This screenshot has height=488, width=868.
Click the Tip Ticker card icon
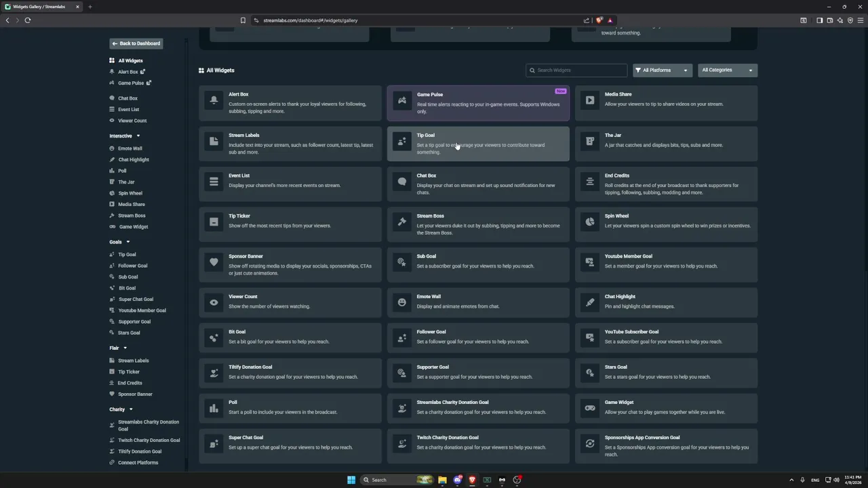coord(214,222)
